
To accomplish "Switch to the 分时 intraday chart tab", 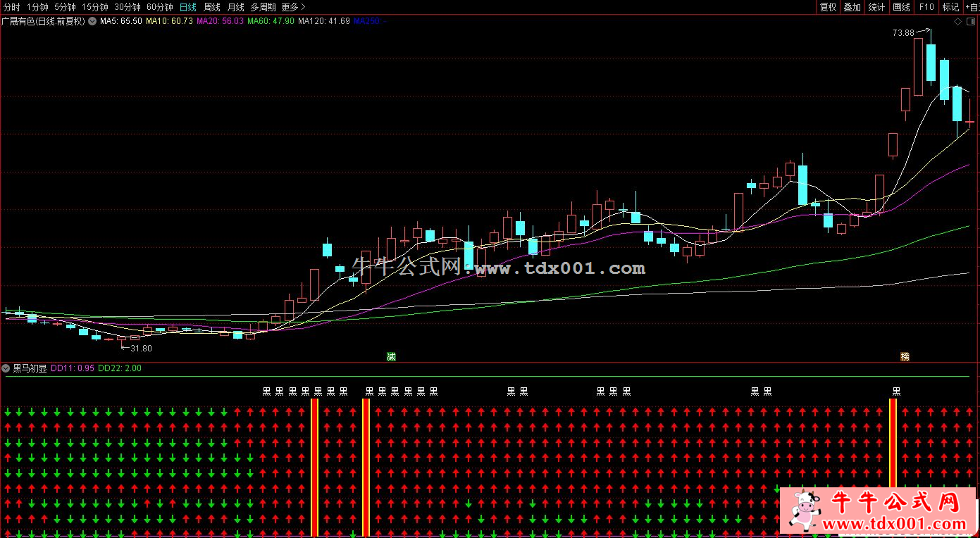I will (x=11, y=7).
